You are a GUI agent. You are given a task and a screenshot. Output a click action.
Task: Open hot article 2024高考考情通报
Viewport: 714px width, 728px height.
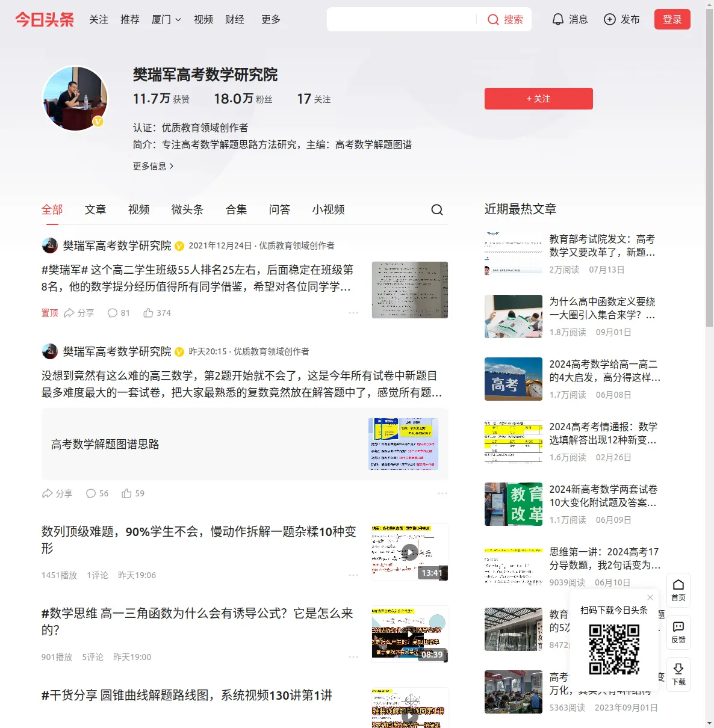click(x=603, y=433)
